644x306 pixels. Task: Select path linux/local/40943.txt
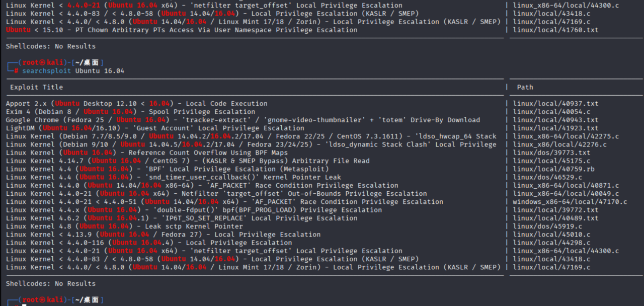click(555, 120)
